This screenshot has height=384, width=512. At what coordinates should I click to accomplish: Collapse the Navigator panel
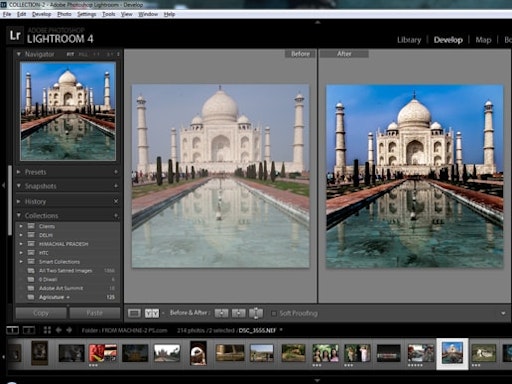pos(19,54)
